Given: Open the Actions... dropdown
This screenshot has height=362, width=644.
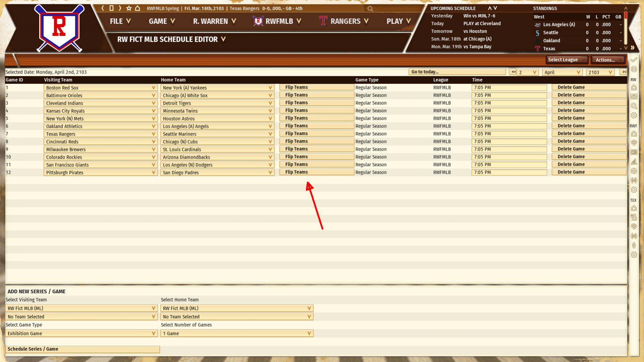Looking at the screenshot, I should [x=608, y=60].
